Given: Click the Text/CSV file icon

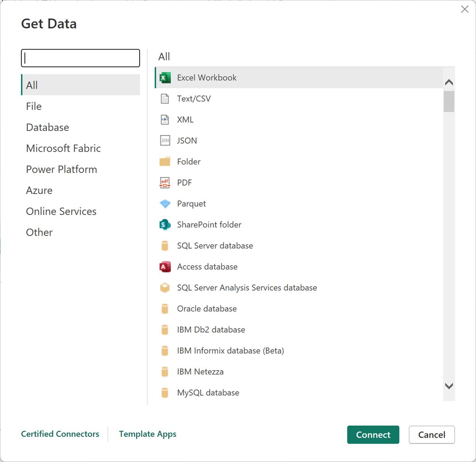Looking at the screenshot, I should point(165,99).
